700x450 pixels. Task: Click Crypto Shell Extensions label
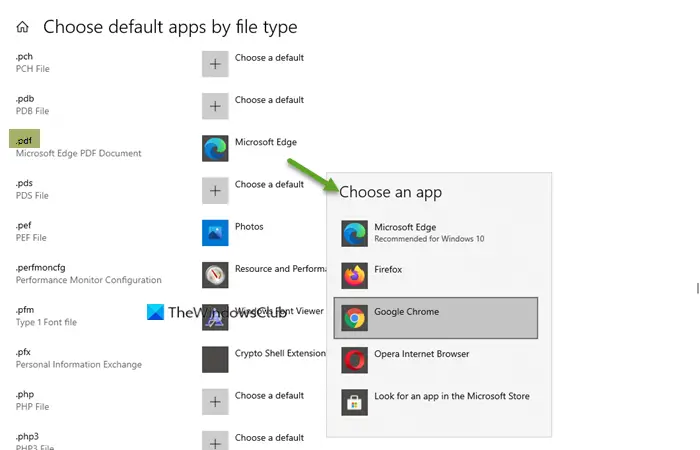(280, 353)
